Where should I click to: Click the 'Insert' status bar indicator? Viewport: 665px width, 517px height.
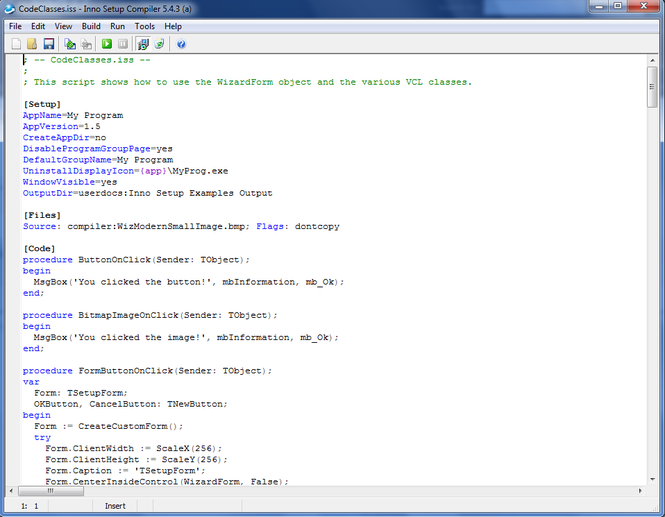pos(115,506)
